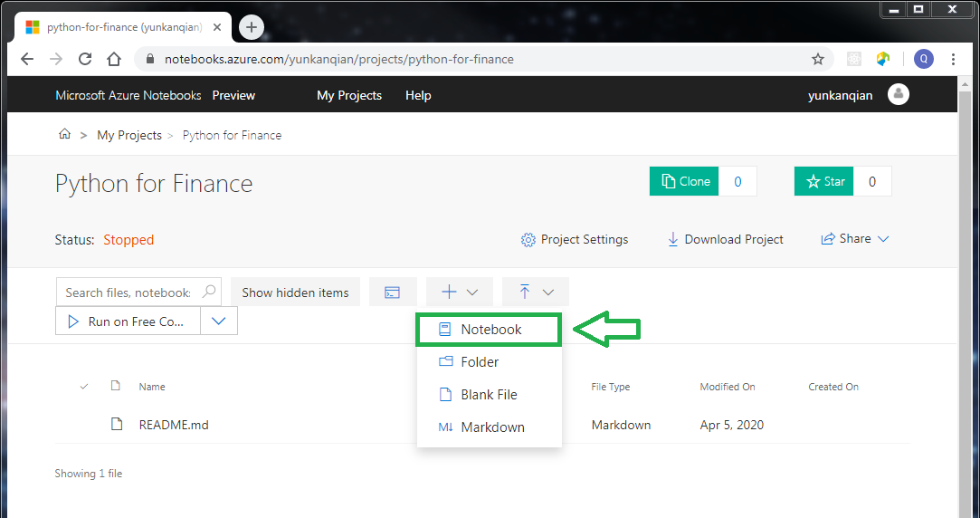Viewport: 980px width, 518px height.
Task: Click the search magnifier icon
Action: pos(209,292)
